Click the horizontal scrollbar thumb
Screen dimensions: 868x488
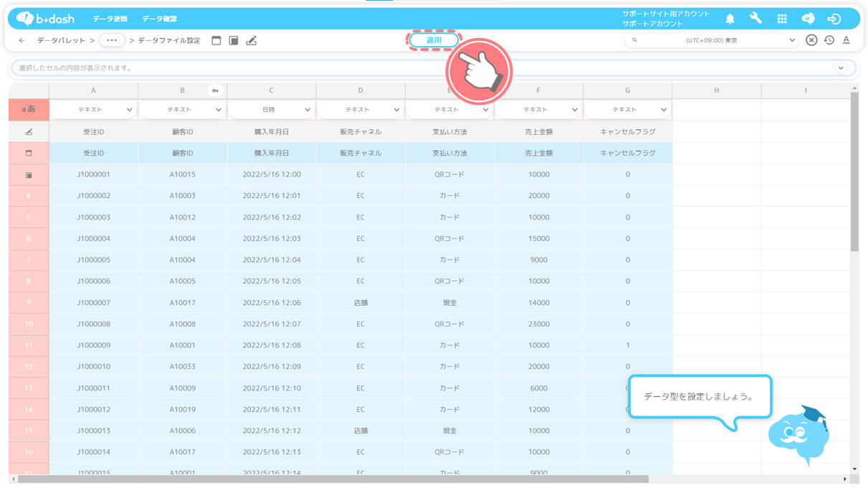click(x=333, y=479)
